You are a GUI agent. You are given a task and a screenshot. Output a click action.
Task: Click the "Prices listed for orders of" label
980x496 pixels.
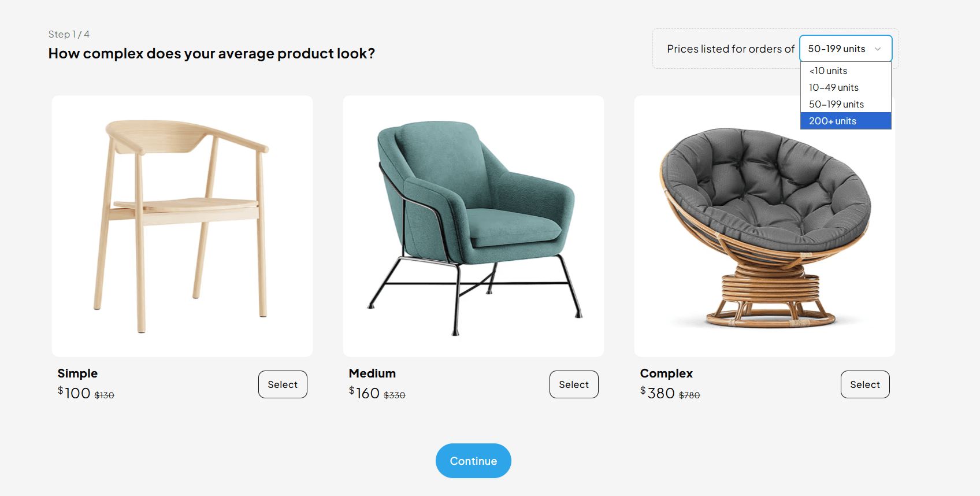[730, 49]
